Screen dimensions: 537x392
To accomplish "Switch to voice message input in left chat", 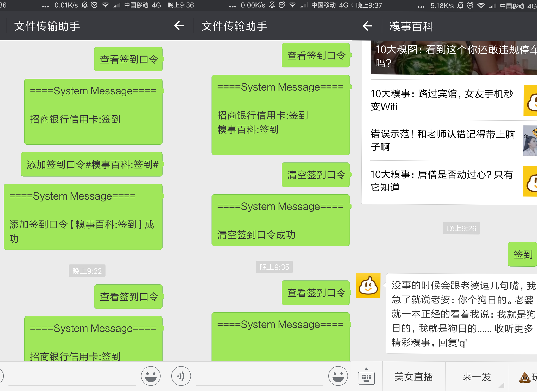I will coord(181,376).
